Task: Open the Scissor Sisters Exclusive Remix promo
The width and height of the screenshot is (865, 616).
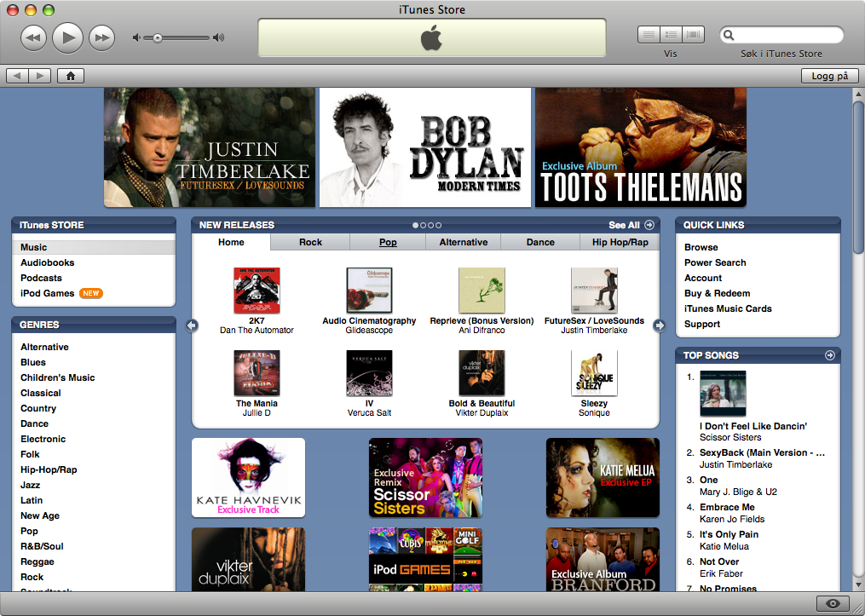Action: 425,478
